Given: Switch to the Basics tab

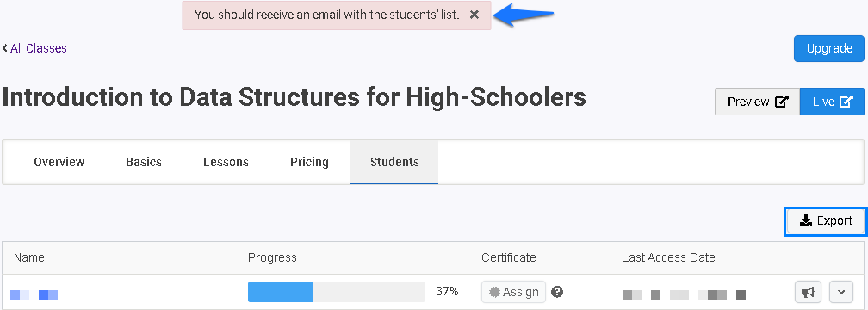Looking at the screenshot, I should click(x=144, y=162).
